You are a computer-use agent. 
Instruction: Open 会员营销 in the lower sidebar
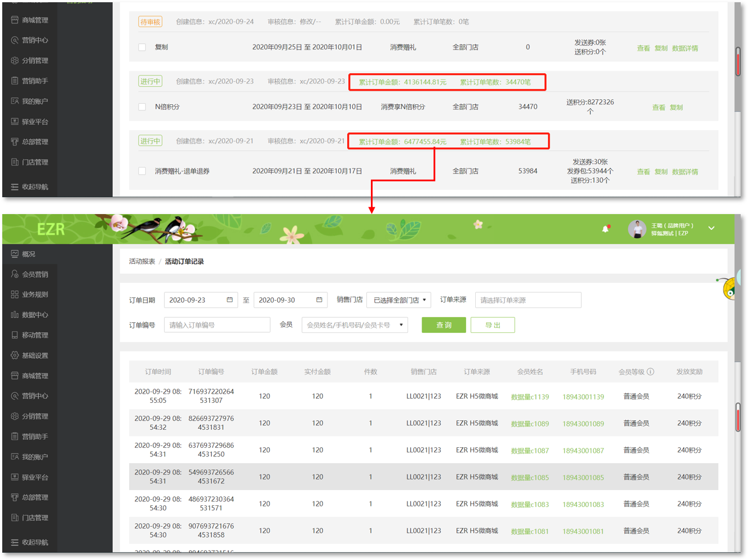35,274
